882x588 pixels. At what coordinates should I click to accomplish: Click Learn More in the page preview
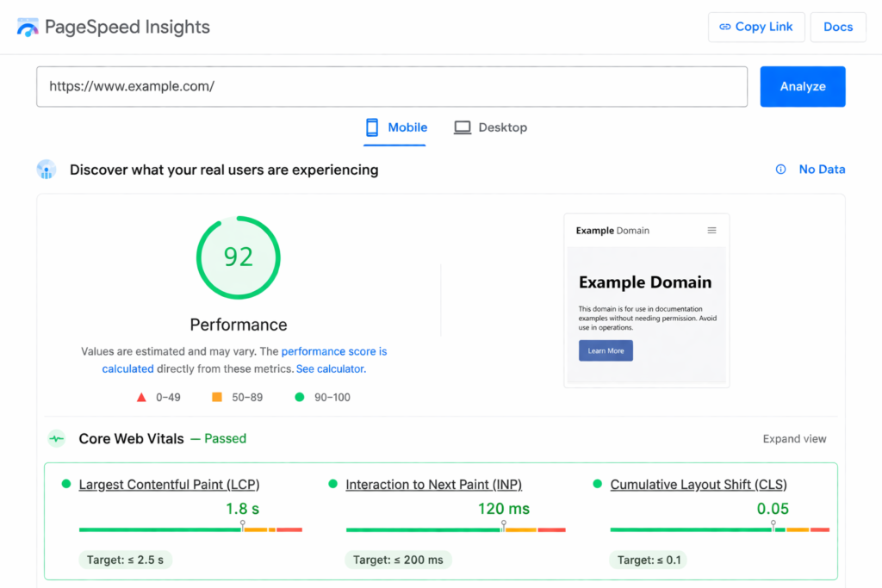coord(606,351)
